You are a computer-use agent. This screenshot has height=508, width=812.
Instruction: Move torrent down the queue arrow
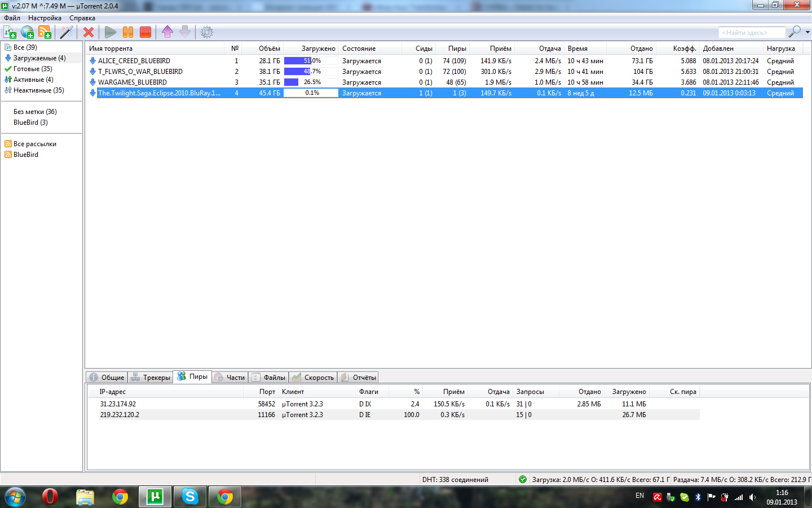185,32
